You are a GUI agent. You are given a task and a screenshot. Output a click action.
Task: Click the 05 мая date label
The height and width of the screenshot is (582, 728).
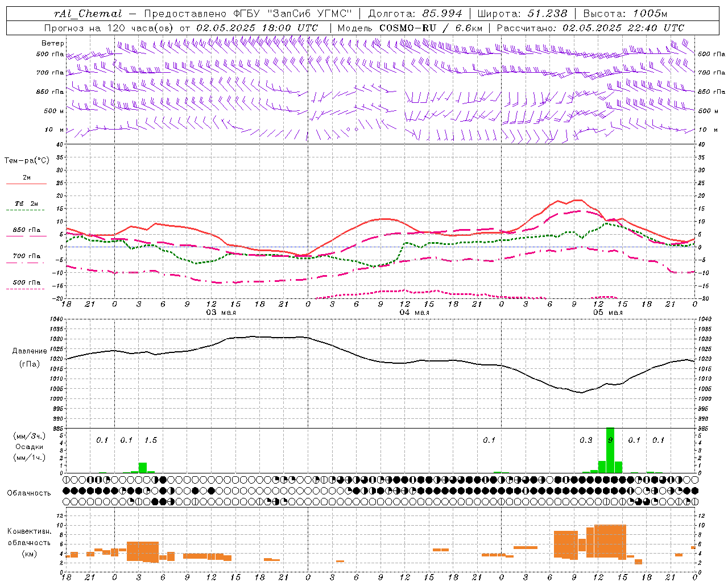point(607,313)
